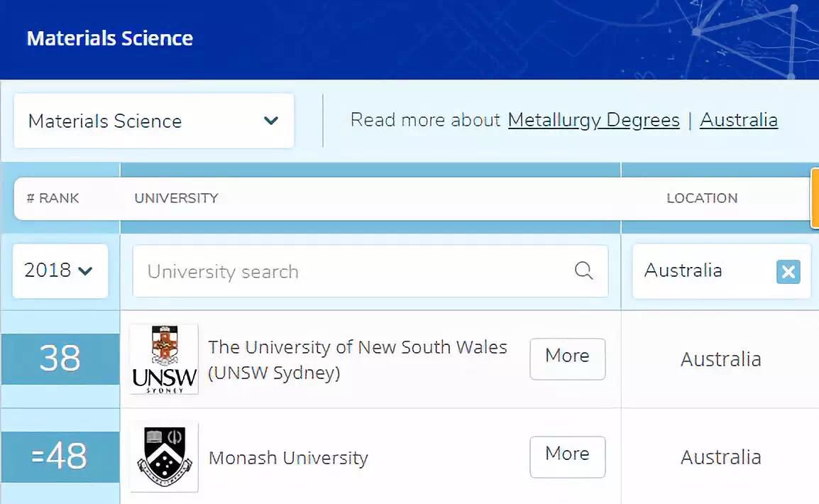Select the rank 38 badge
The height and width of the screenshot is (504, 819).
point(60,359)
